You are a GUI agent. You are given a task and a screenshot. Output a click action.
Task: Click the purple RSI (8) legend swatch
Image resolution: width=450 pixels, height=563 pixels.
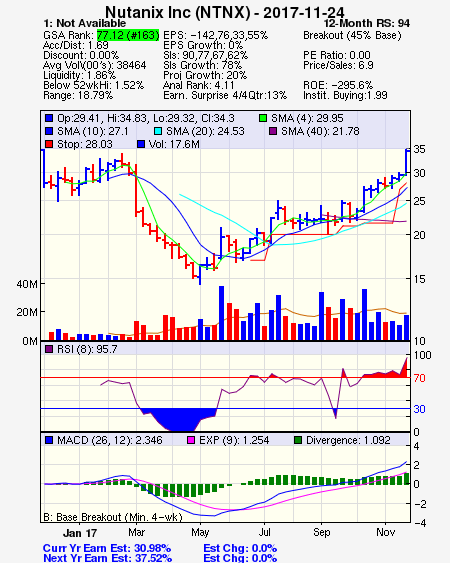tap(49, 349)
